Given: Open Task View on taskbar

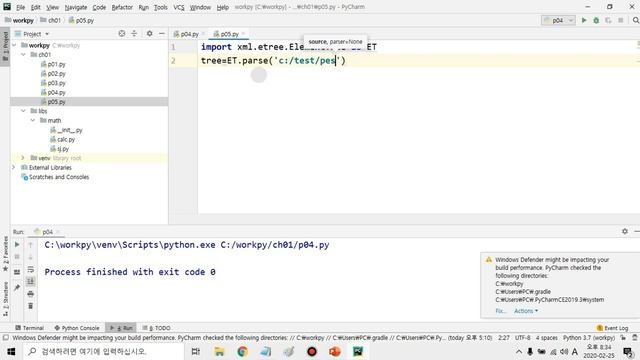Looking at the screenshot, I should click(x=196, y=351).
